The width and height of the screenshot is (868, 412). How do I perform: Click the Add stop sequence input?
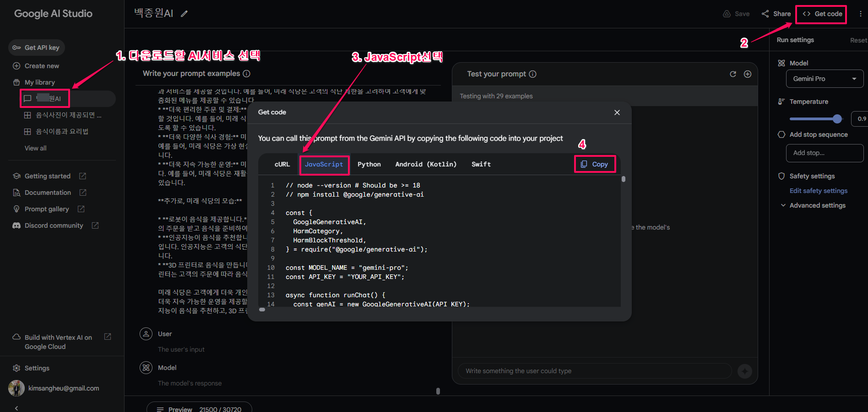[x=825, y=153]
